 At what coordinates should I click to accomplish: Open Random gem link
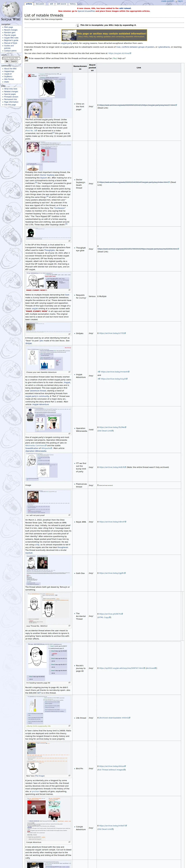(x=10, y=32)
